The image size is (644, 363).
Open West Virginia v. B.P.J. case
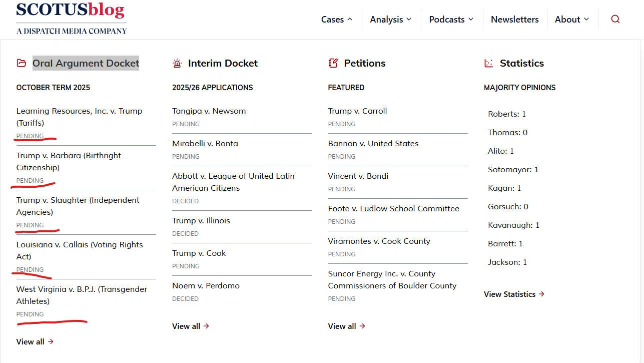point(82,295)
